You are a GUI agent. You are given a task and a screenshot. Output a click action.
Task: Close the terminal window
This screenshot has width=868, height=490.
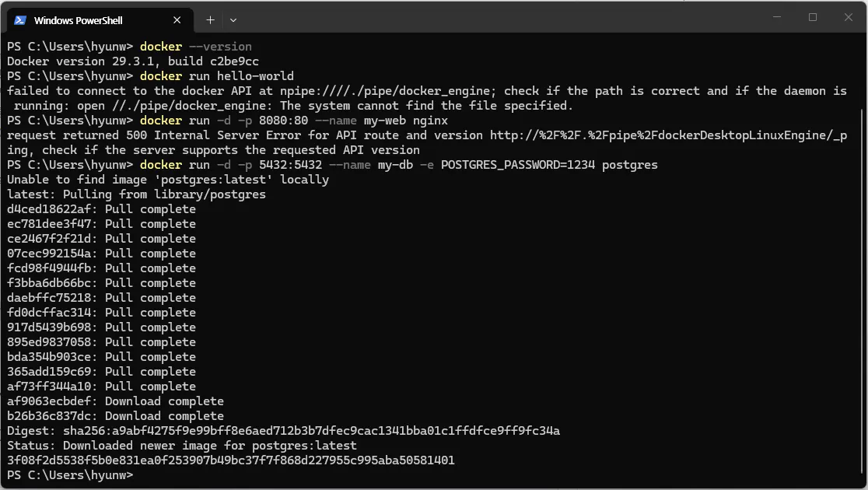[848, 17]
